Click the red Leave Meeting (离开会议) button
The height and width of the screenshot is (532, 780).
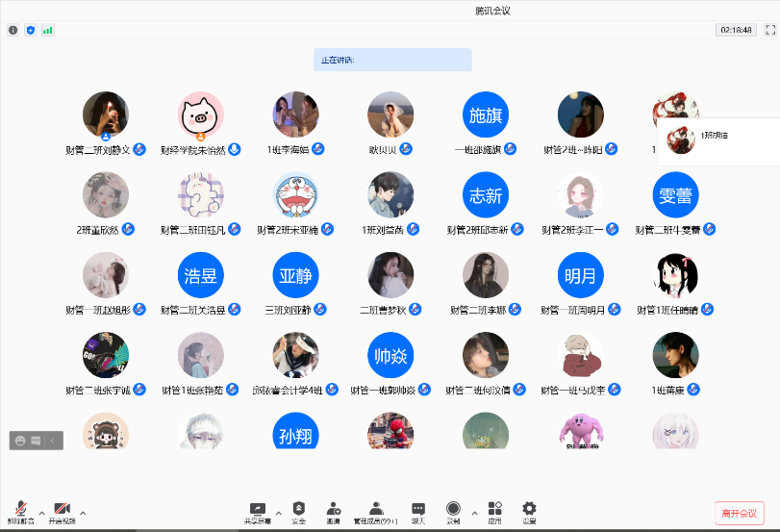pyautogui.click(x=739, y=513)
